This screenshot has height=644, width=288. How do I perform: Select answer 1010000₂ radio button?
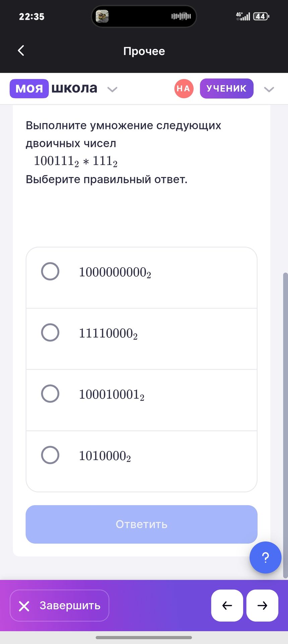click(50, 455)
